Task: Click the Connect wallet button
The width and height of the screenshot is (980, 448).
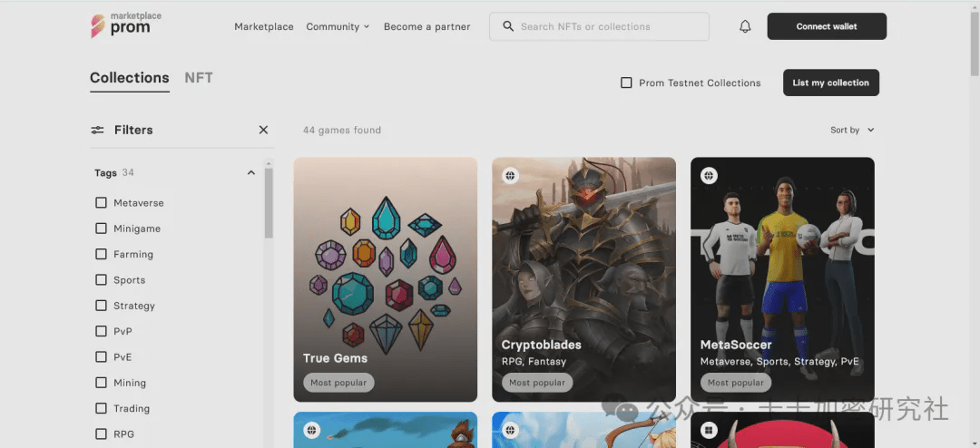Action: pyautogui.click(x=827, y=26)
